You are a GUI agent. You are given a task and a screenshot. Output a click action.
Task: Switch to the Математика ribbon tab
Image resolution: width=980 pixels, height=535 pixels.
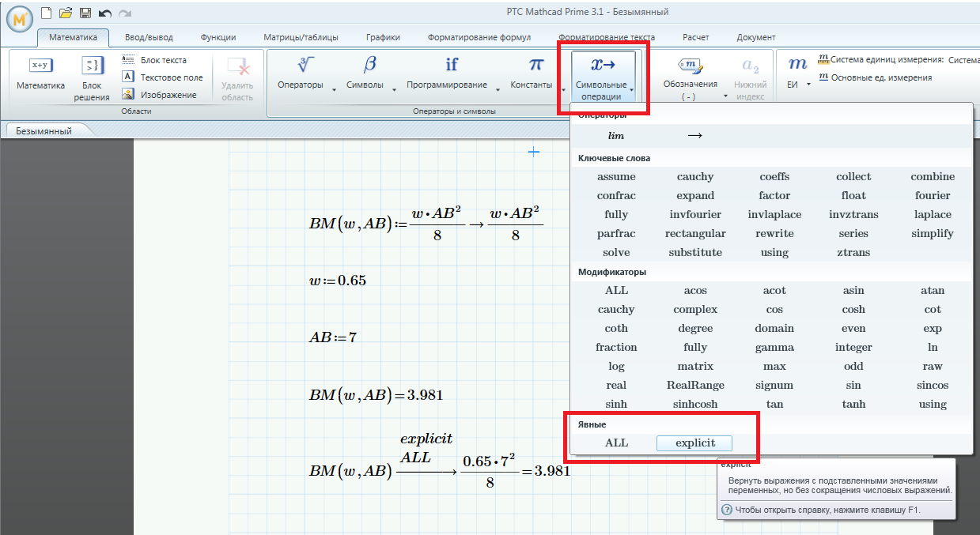73,37
